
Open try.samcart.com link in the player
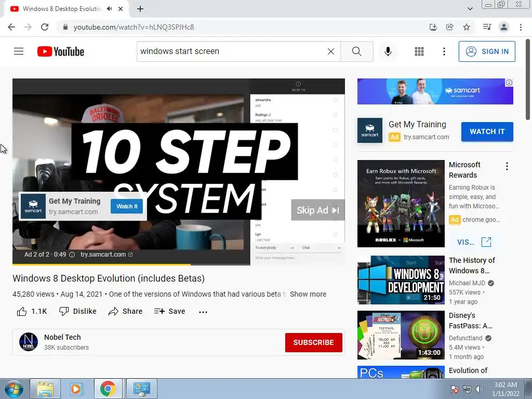(x=106, y=255)
